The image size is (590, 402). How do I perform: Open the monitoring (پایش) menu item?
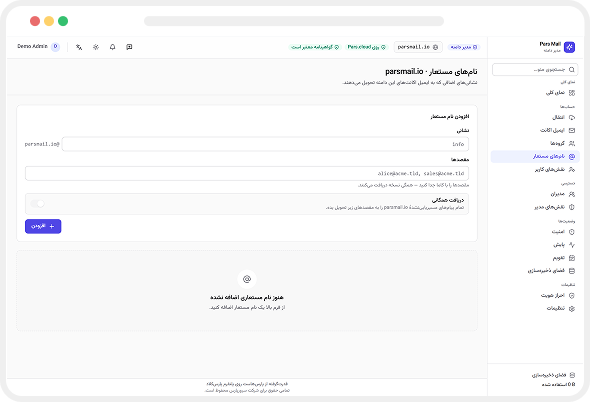(535, 245)
